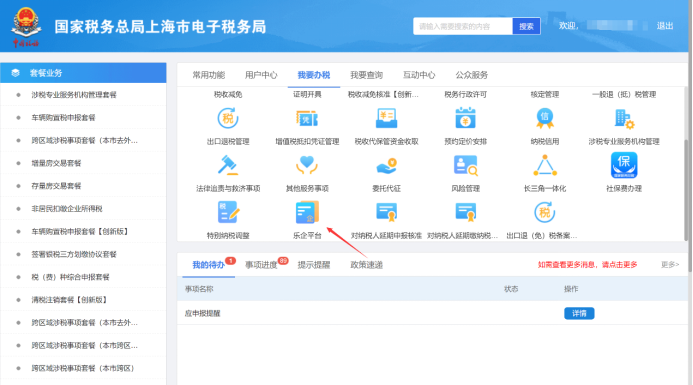Click the 详情 button for 应申报提醒
This screenshot has width=693, height=385.
(579, 313)
